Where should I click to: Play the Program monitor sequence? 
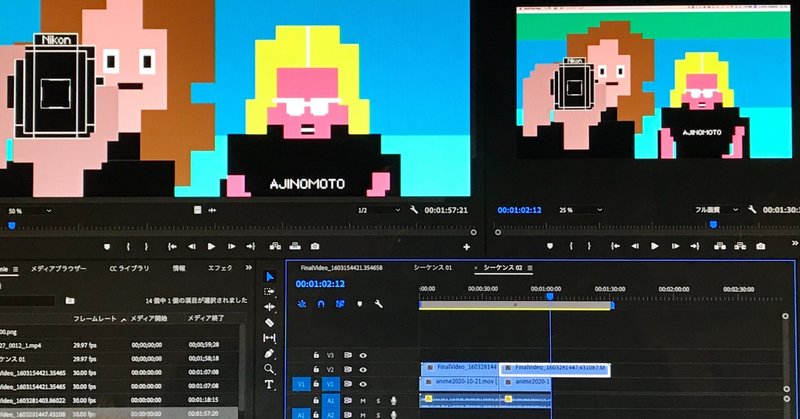[x=655, y=246]
